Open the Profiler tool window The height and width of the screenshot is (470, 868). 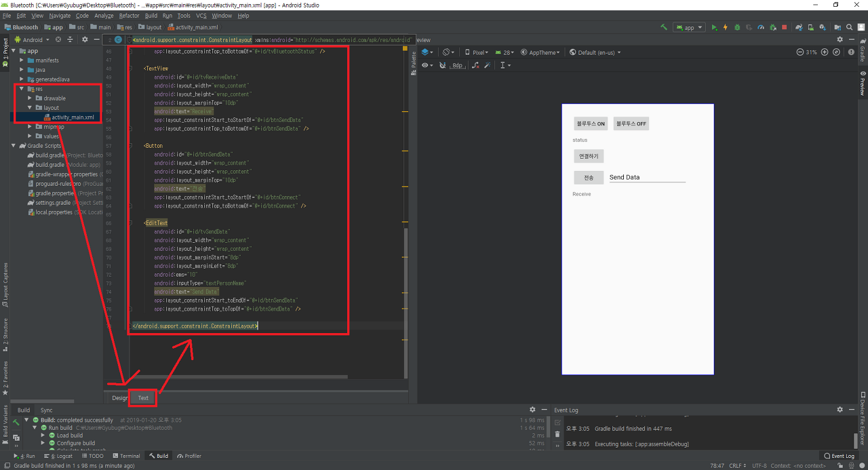coord(189,456)
